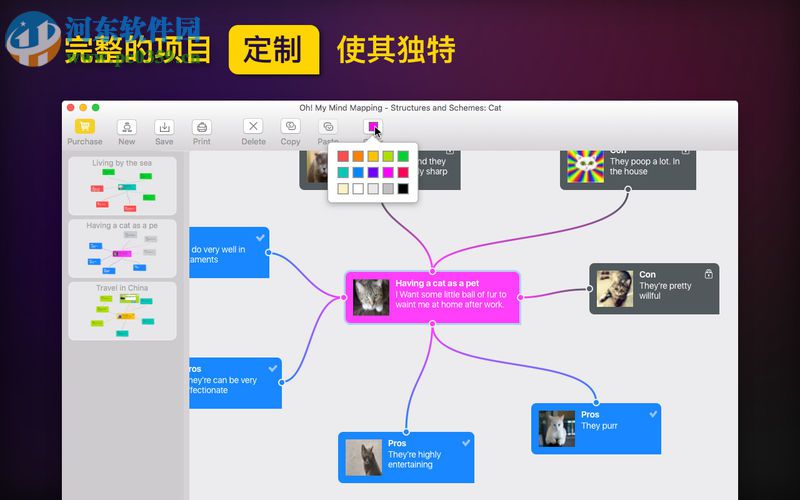Pick the light gray color swatch
Image resolution: width=800 pixels, height=500 pixels.
(x=373, y=189)
